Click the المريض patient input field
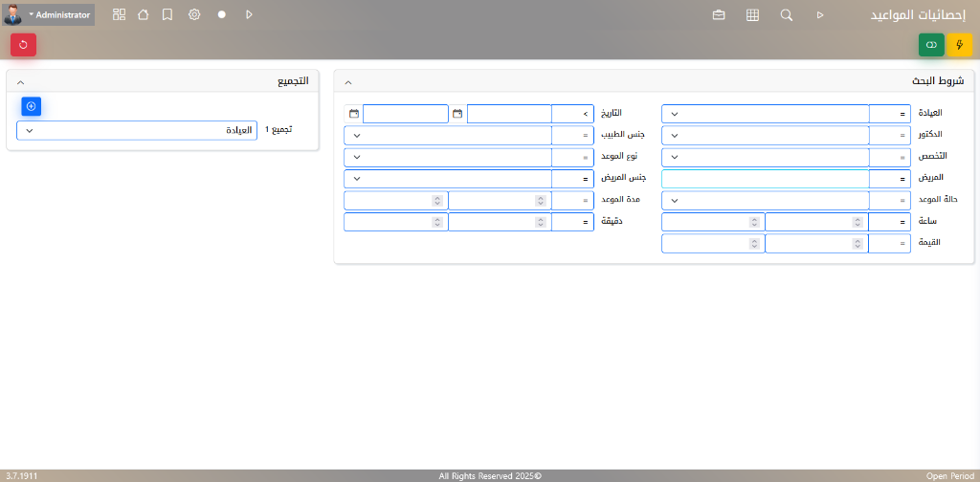The image size is (980, 482). [766, 178]
